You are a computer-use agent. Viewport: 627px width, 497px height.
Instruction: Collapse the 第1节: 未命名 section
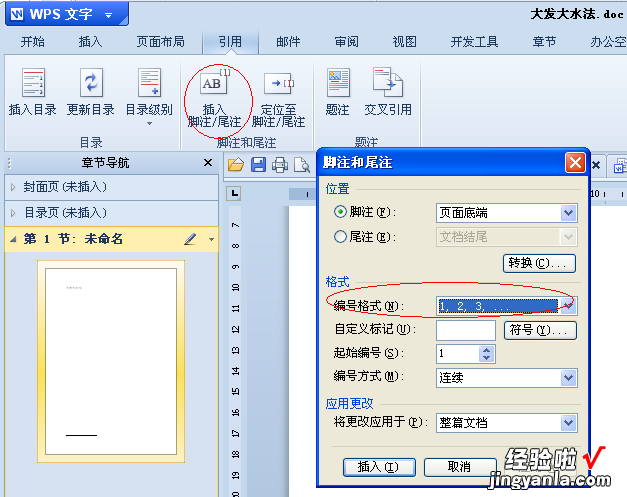point(13,239)
